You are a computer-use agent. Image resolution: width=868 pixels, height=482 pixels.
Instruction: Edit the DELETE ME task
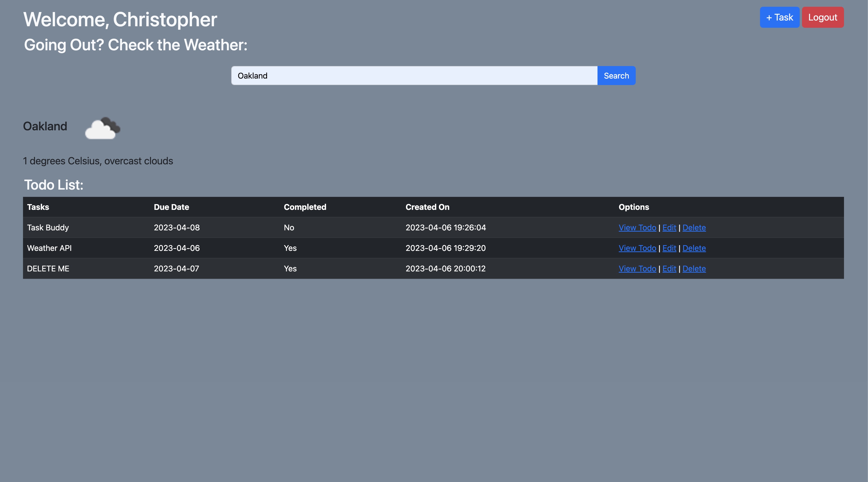(x=669, y=269)
